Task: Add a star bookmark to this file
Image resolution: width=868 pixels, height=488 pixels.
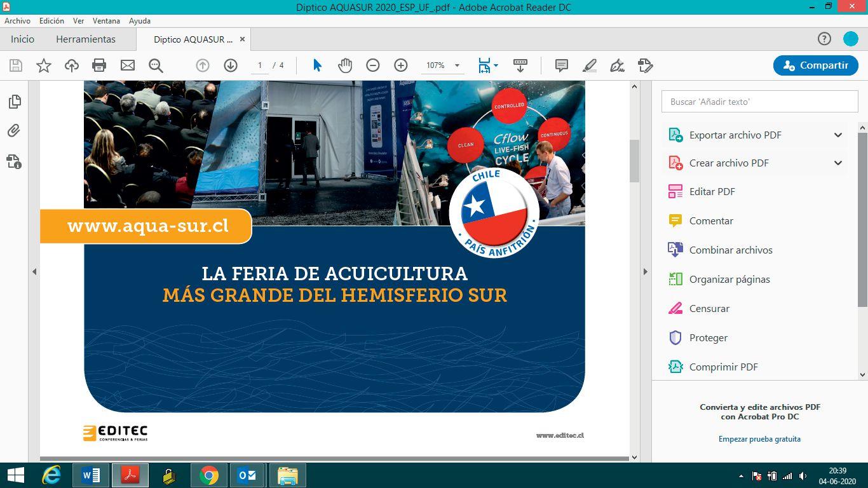Action: point(44,65)
